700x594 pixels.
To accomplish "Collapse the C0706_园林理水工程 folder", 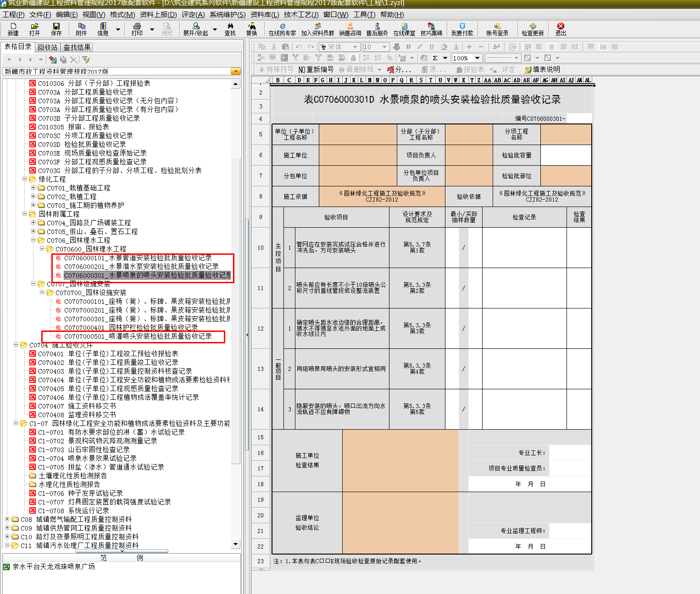I will point(33,240).
